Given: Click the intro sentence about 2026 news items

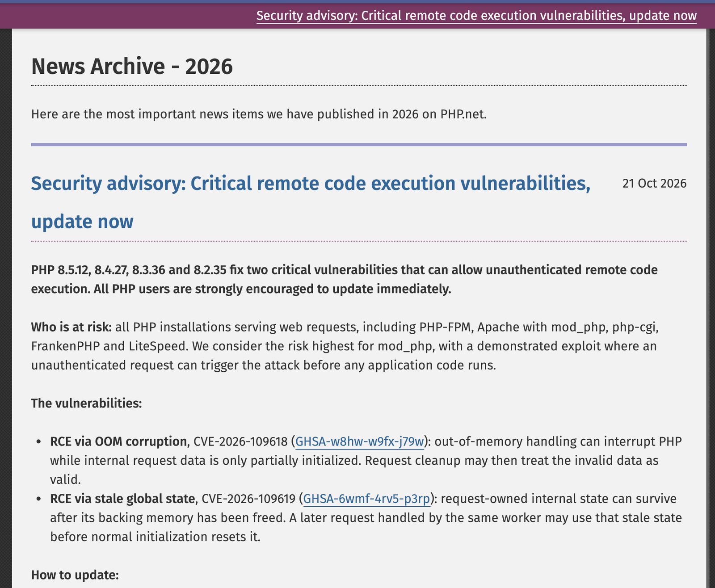Looking at the screenshot, I should pyautogui.click(x=259, y=114).
